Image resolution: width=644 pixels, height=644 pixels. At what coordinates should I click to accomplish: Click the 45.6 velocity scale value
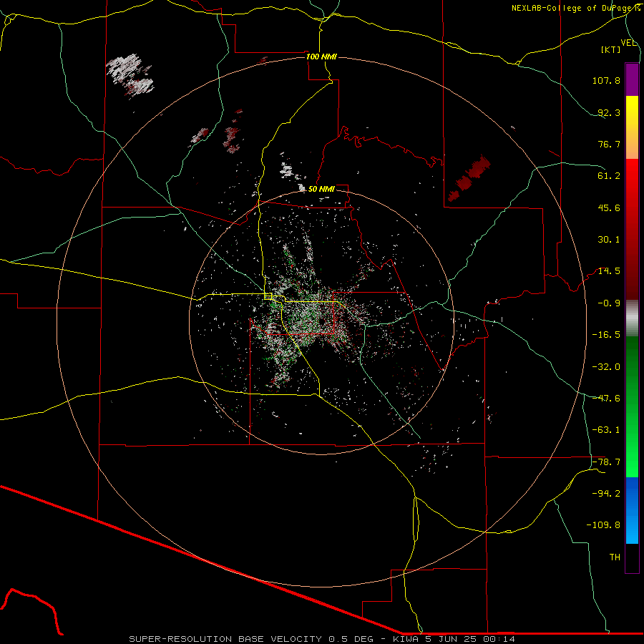click(609, 208)
